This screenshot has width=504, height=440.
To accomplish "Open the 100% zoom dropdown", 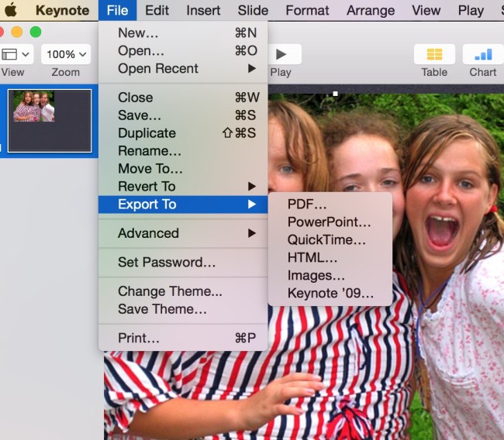I will coord(65,54).
